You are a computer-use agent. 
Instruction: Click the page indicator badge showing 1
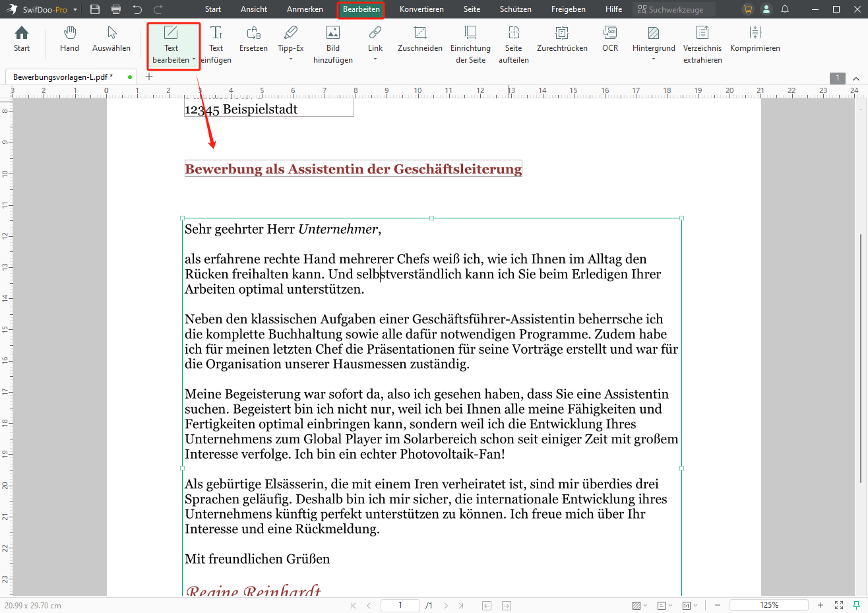[838, 78]
